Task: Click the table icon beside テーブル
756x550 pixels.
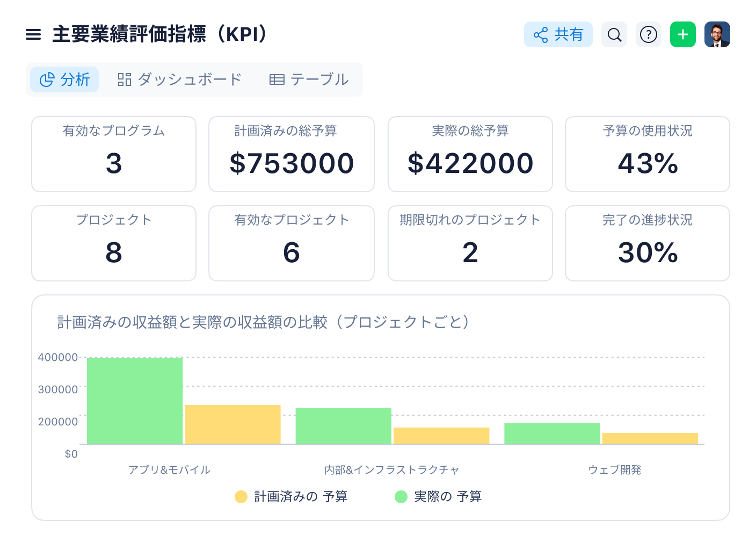Action: point(276,79)
